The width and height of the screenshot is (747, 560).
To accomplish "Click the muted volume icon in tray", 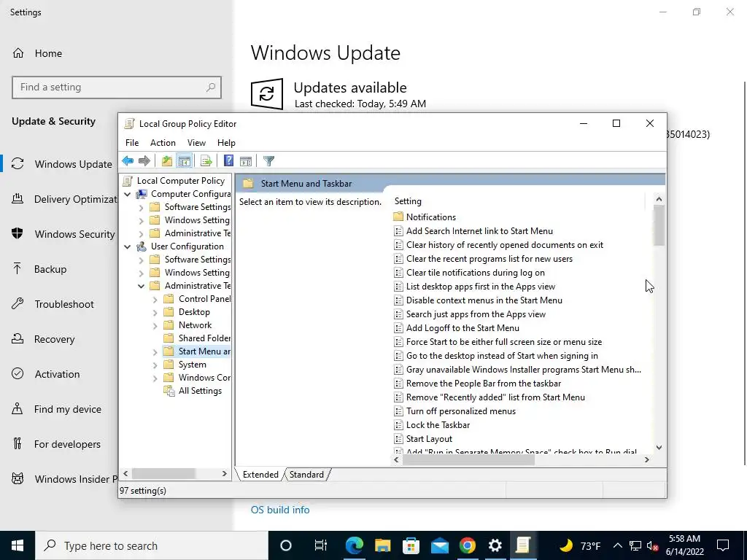I will pos(652,545).
